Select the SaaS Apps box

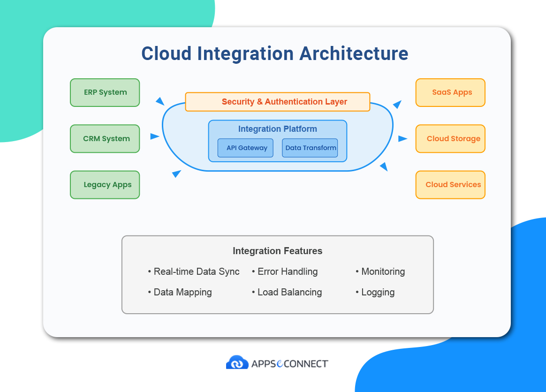pyautogui.click(x=450, y=92)
